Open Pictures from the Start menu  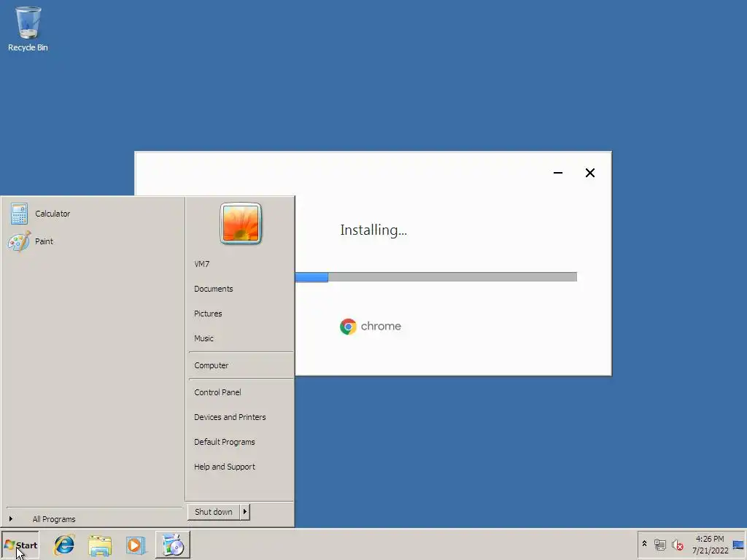tap(241, 314)
